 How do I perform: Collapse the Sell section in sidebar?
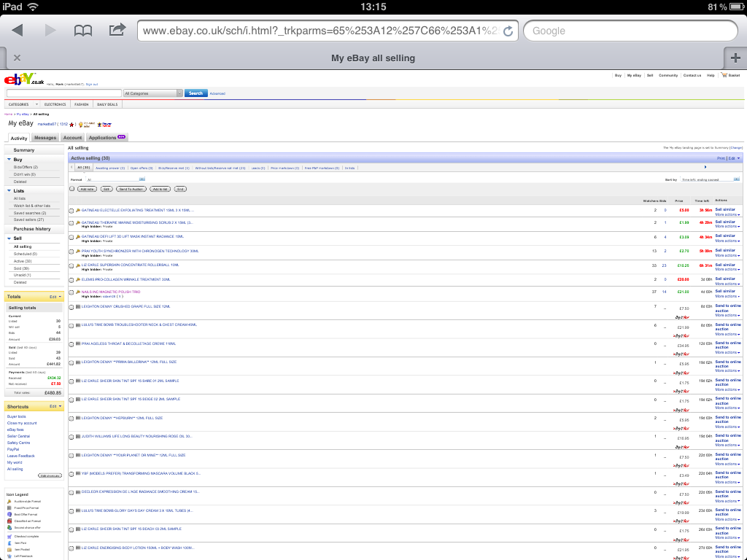9,238
